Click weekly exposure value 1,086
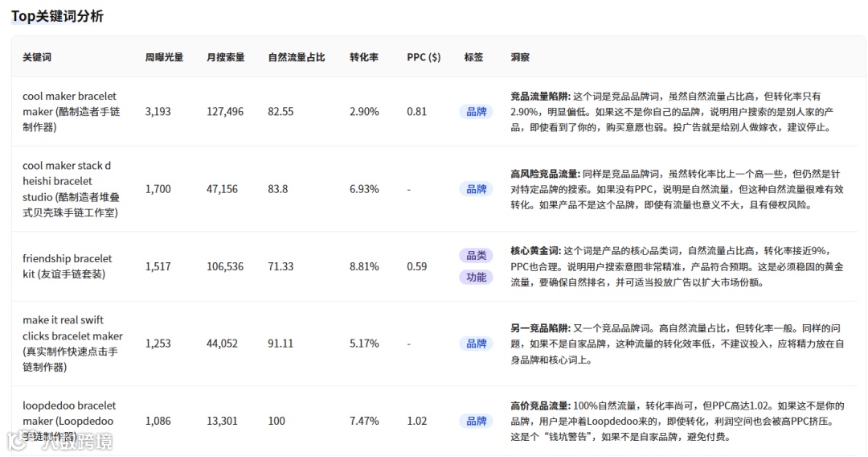Image resolution: width=868 pixels, height=457 pixels. [158, 421]
